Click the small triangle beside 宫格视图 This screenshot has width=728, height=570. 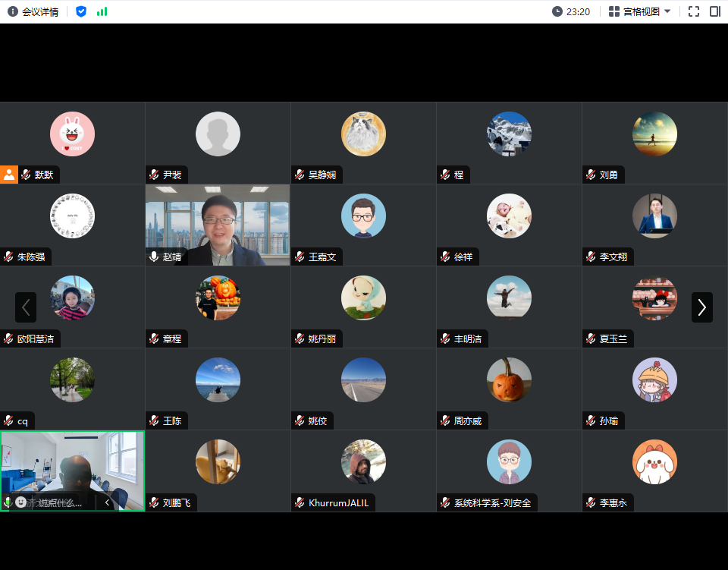[x=667, y=11]
